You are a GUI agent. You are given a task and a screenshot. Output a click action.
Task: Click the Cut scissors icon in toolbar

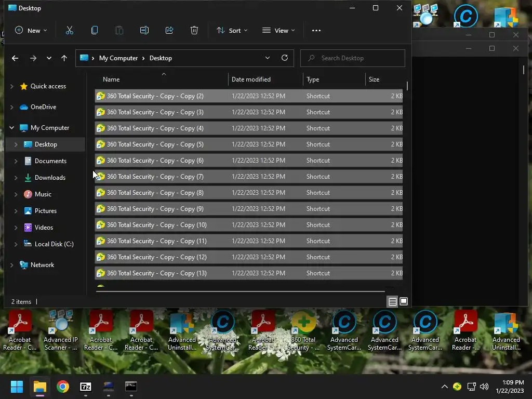point(69,31)
